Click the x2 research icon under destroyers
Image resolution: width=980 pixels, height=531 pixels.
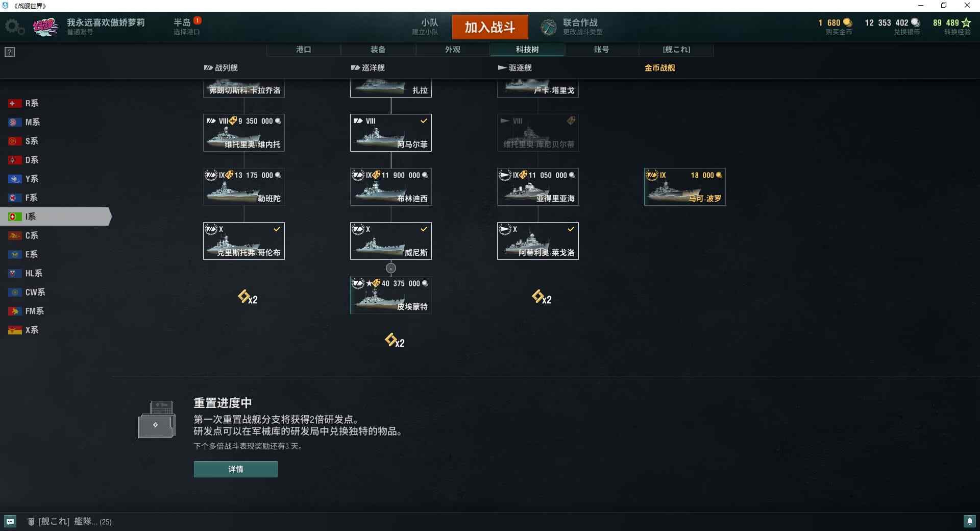542,297
